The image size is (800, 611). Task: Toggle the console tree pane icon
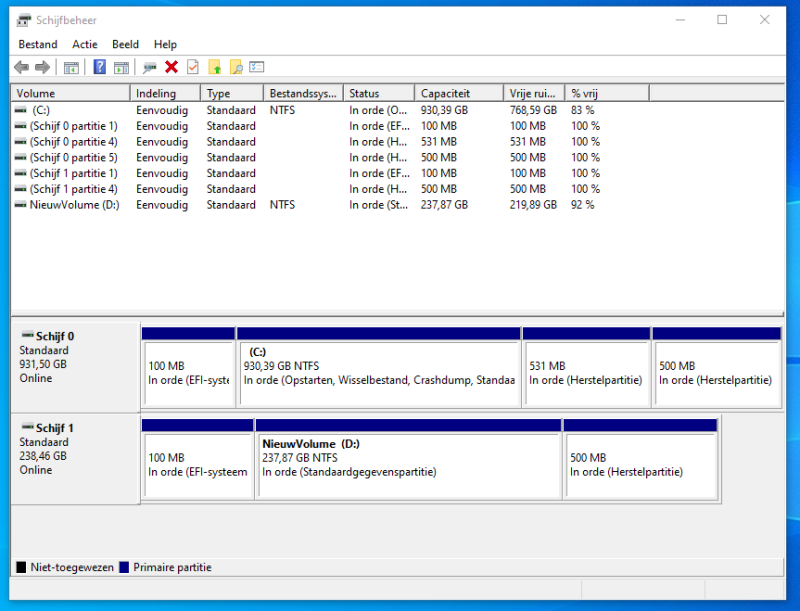click(x=72, y=67)
